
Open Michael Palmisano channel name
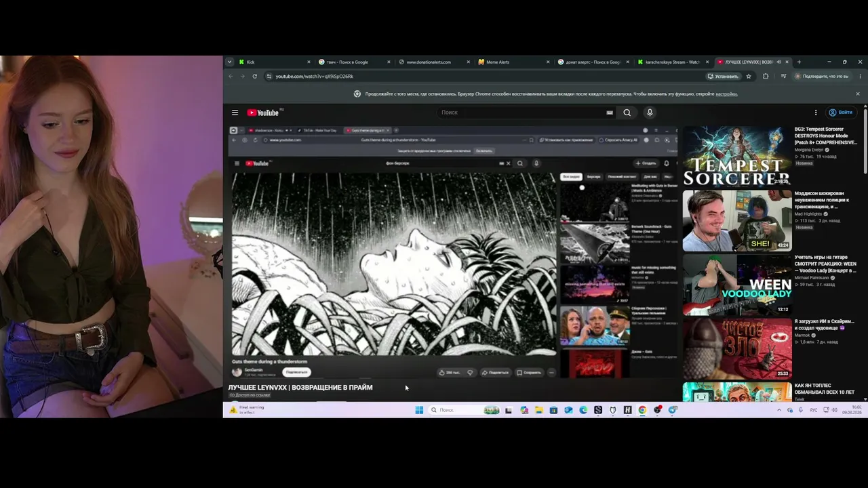click(813, 277)
